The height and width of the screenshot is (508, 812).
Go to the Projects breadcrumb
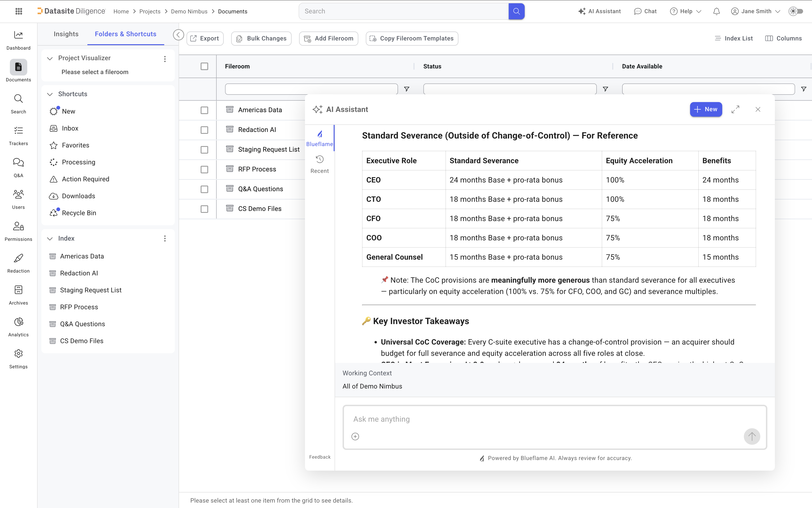(x=150, y=12)
